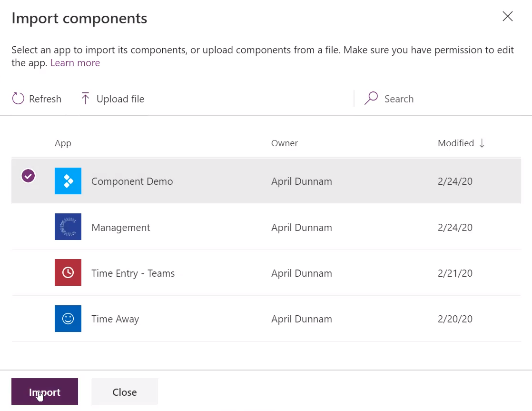Close the Import components dialog with X

tap(508, 16)
